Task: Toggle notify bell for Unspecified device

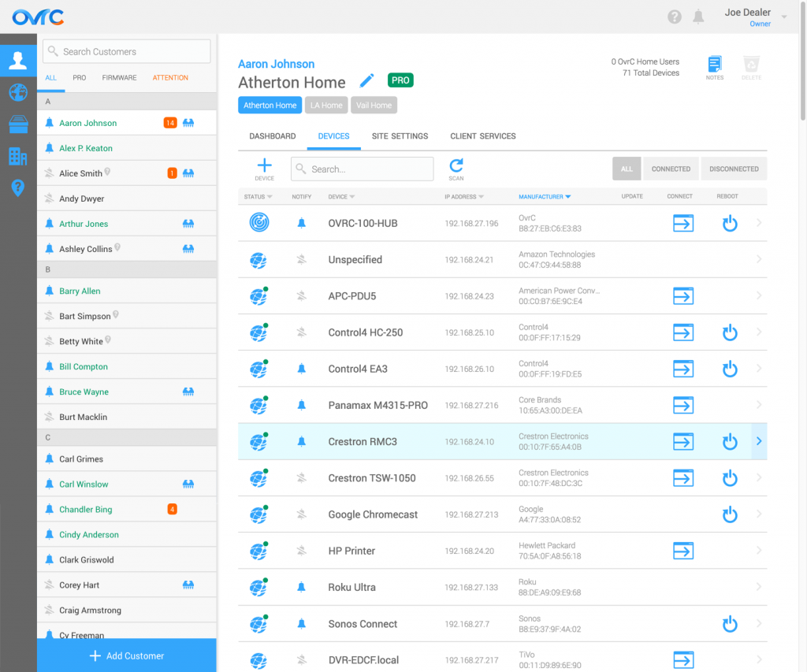Action: point(302,259)
